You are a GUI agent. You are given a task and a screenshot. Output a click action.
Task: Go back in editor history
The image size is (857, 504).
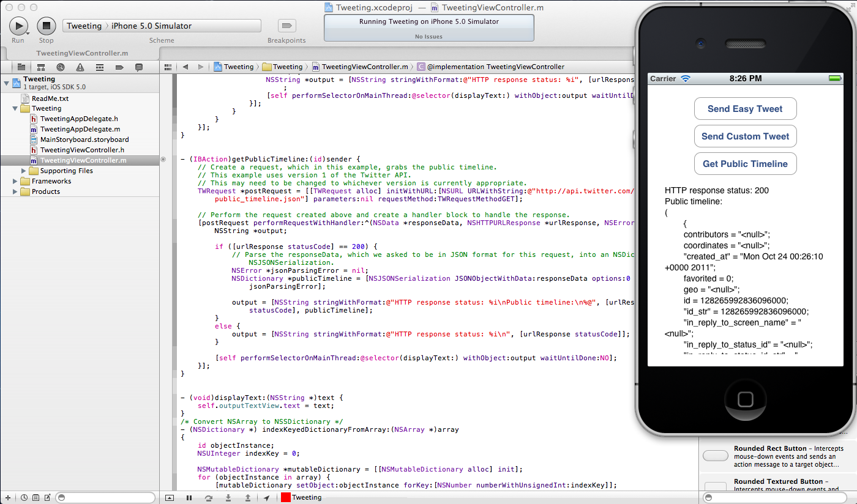pyautogui.click(x=185, y=67)
